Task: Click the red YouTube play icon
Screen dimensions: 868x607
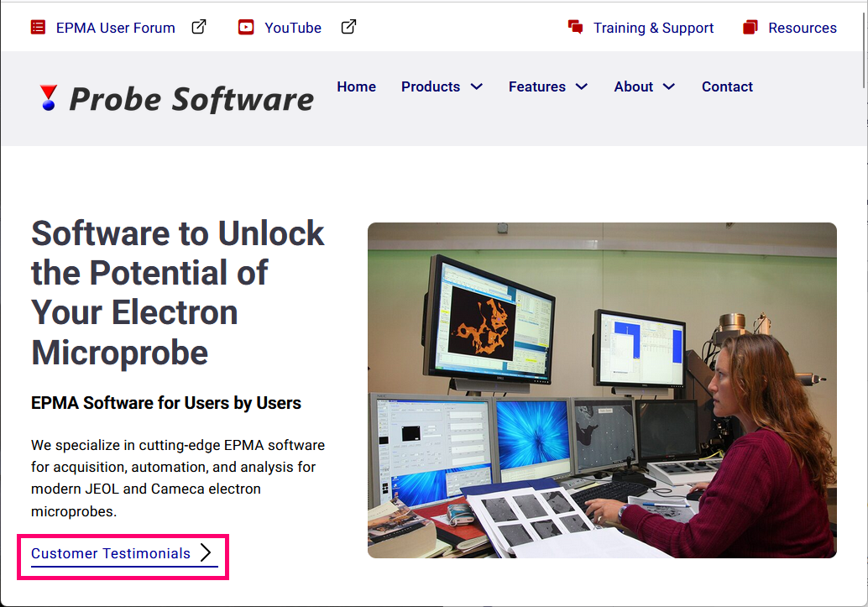Action: (246, 27)
